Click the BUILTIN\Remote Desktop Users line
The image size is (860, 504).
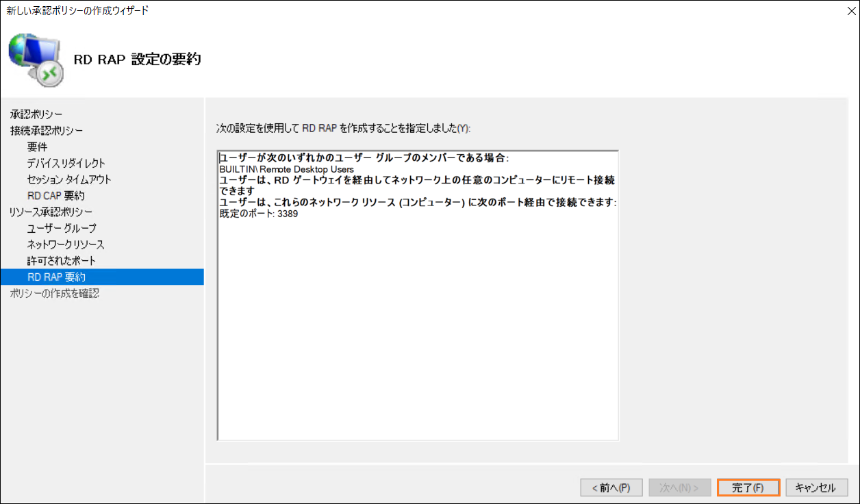[286, 169]
